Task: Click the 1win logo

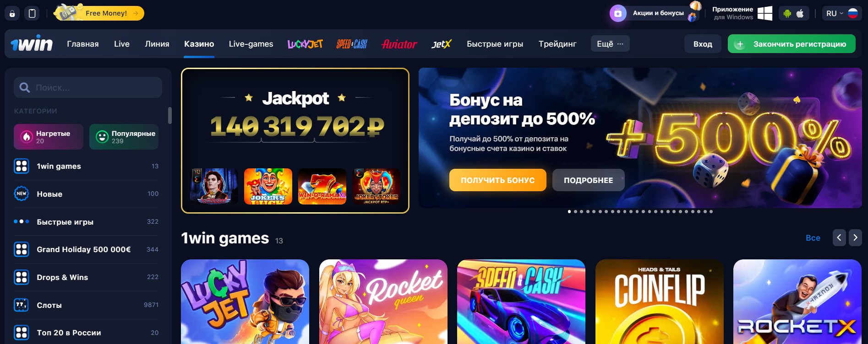Action: (x=32, y=43)
